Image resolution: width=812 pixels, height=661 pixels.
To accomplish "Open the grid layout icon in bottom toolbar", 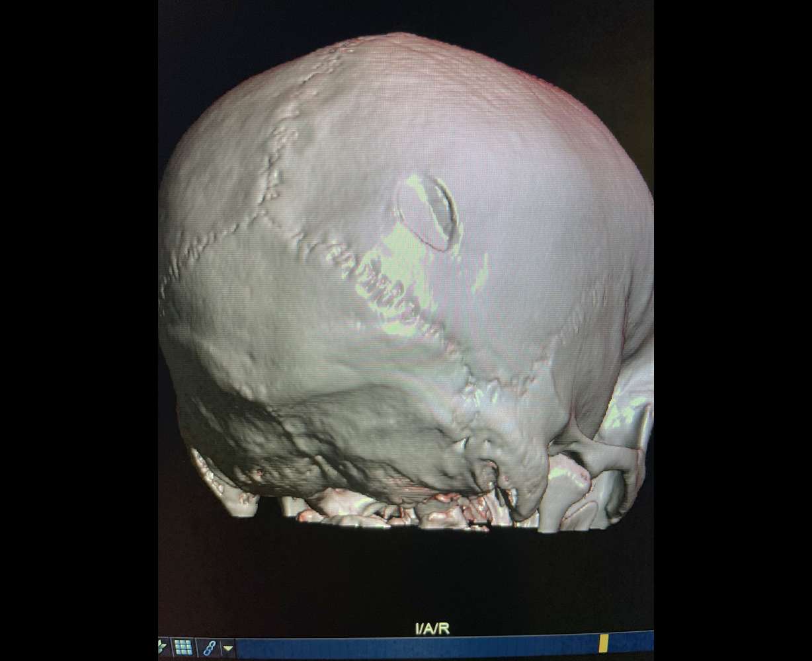I will click(183, 646).
